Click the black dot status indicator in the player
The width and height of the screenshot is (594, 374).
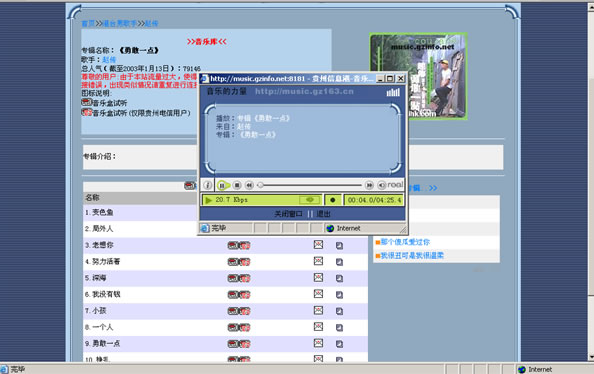coord(333,200)
